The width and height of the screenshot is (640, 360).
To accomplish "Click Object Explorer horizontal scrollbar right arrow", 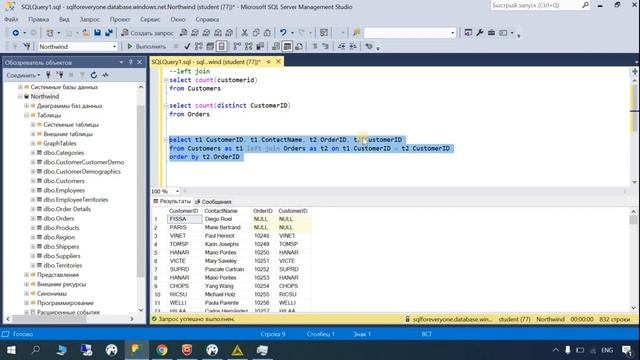I will tap(131, 319).
